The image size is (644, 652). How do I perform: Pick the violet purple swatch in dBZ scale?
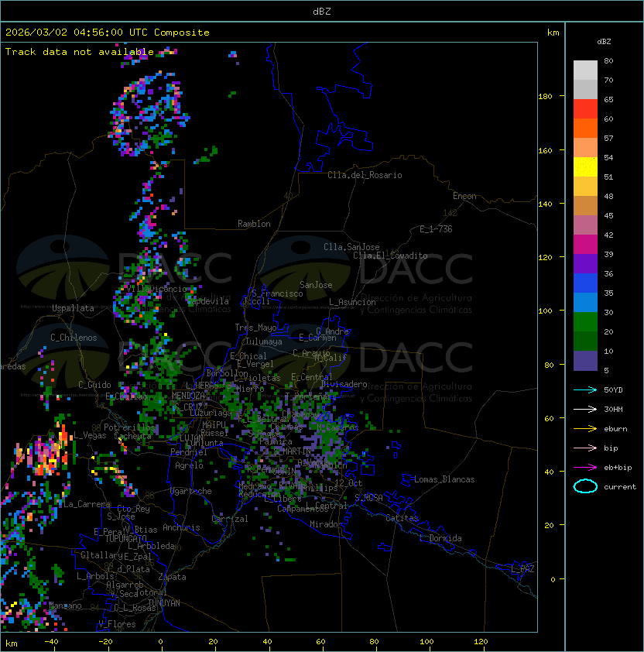coord(585,263)
